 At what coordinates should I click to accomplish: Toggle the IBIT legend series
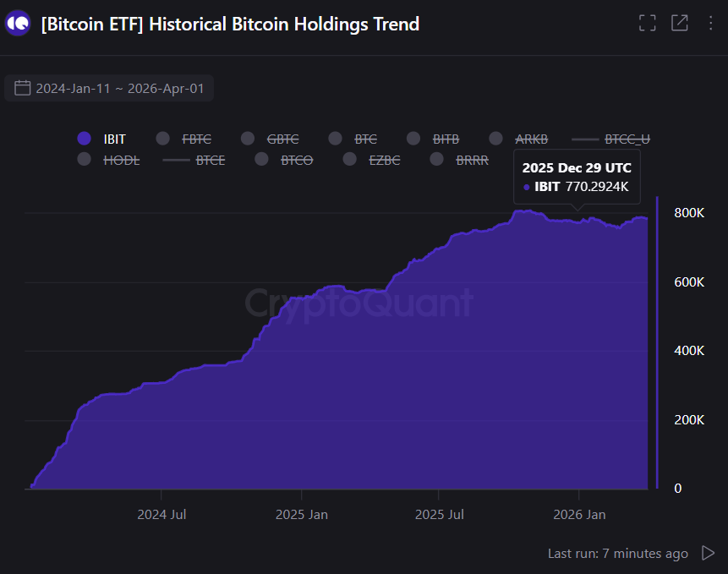coord(101,139)
